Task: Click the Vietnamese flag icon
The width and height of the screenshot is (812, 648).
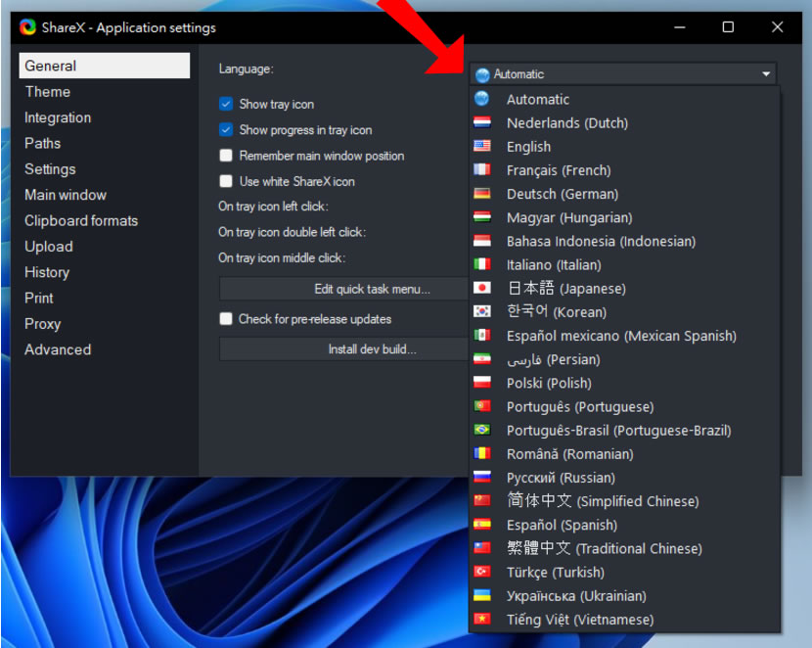Action: point(481,619)
